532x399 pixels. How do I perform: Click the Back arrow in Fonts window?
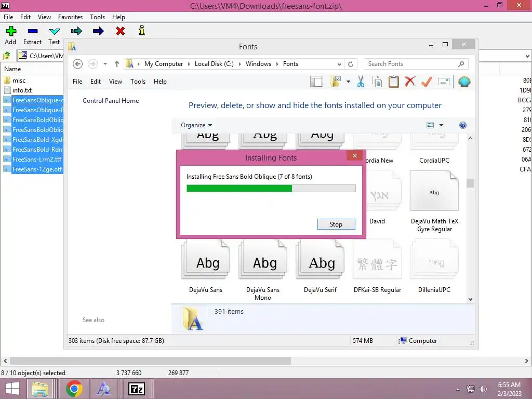click(78, 64)
